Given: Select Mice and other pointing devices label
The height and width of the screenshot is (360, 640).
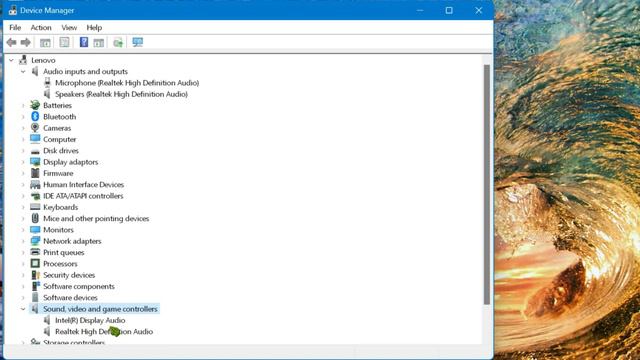Looking at the screenshot, I should [x=96, y=218].
